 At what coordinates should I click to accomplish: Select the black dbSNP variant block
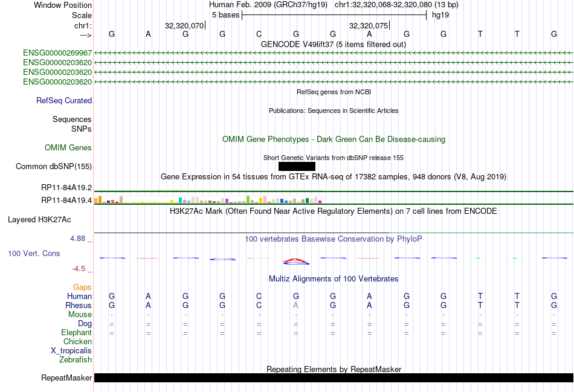click(x=297, y=167)
